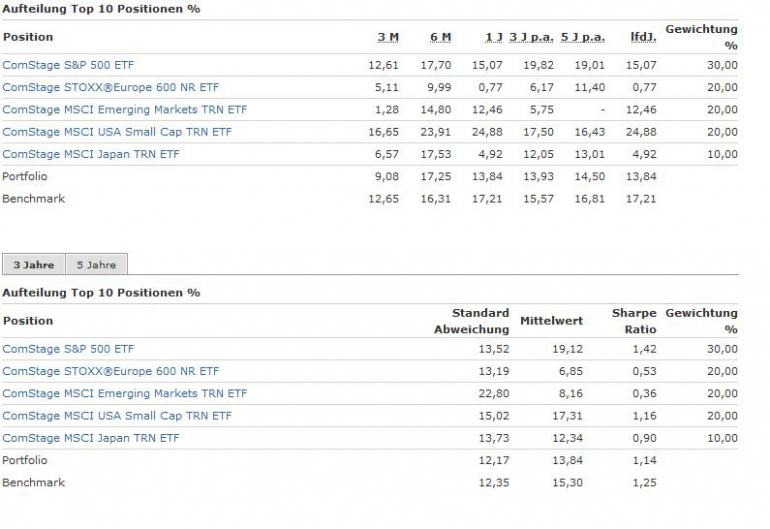Click ComStage S&P 500 ETF in Standard Abweichung table

68,349
